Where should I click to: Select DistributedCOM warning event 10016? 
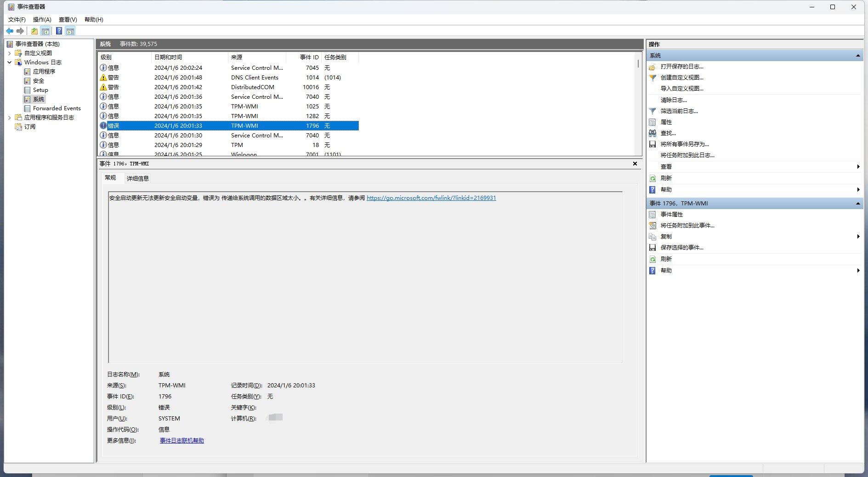pos(228,87)
